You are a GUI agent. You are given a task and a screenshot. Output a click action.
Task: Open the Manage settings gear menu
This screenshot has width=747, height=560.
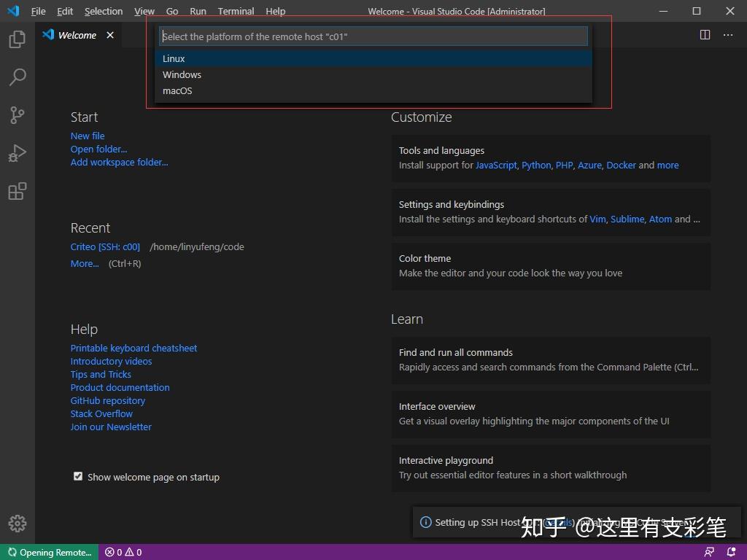[16, 523]
